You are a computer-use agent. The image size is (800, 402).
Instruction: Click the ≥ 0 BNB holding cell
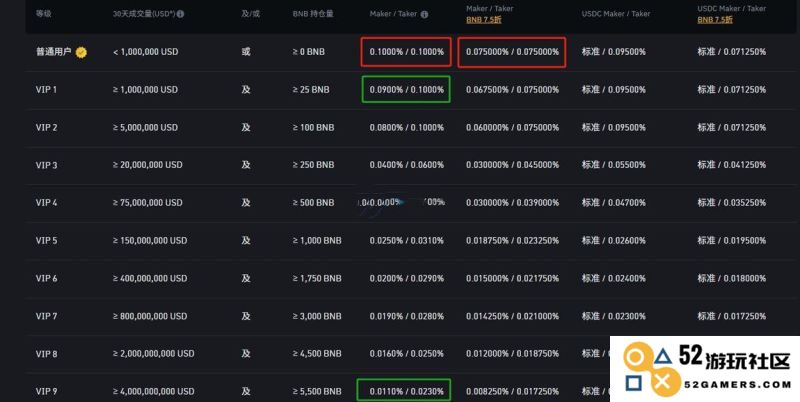[x=309, y=52]
